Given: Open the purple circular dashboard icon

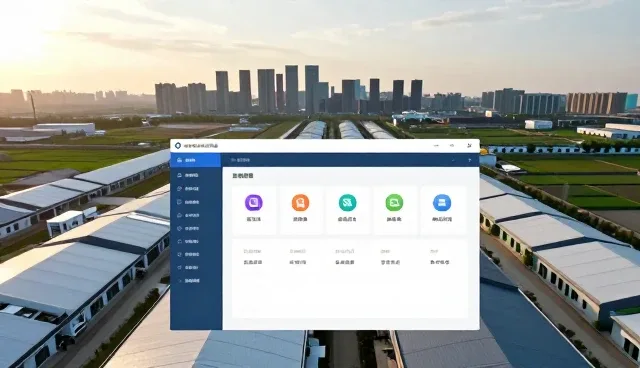Looking at the screenshot, I should [253, 203].
